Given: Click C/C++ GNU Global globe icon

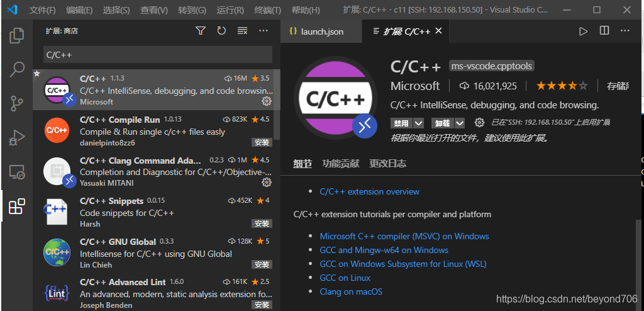Looking at the screenshot, I should [57, 252].
